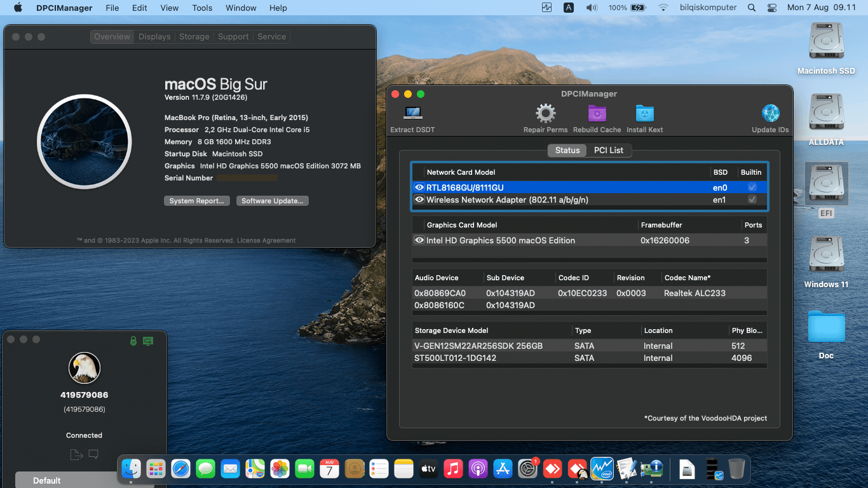Click eye icon beside Wireless Network Adapter
This screenshot has width=868, height=488.
coord(419,200)
